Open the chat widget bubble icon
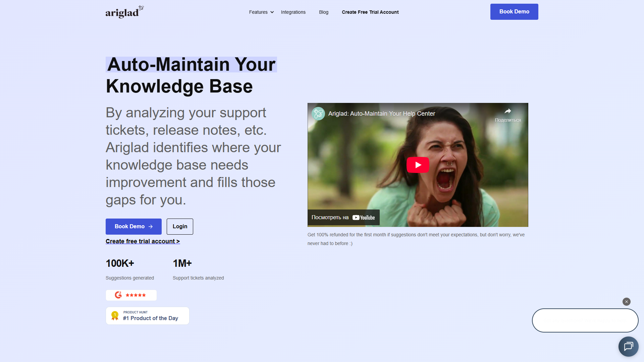Viewport: 644px width, 362px height. (x=628, y=346)
